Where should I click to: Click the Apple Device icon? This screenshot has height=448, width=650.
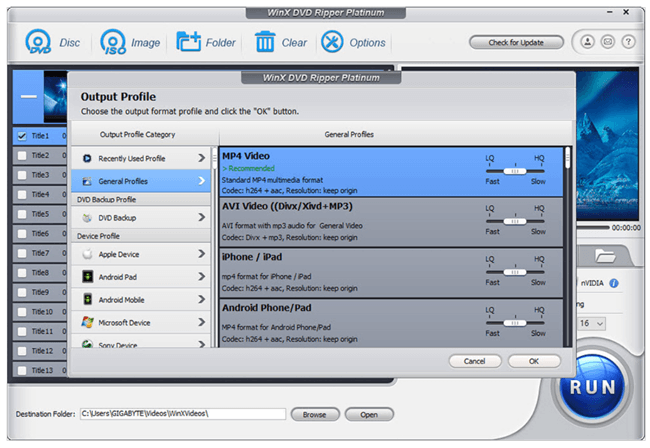coord(87,254)
